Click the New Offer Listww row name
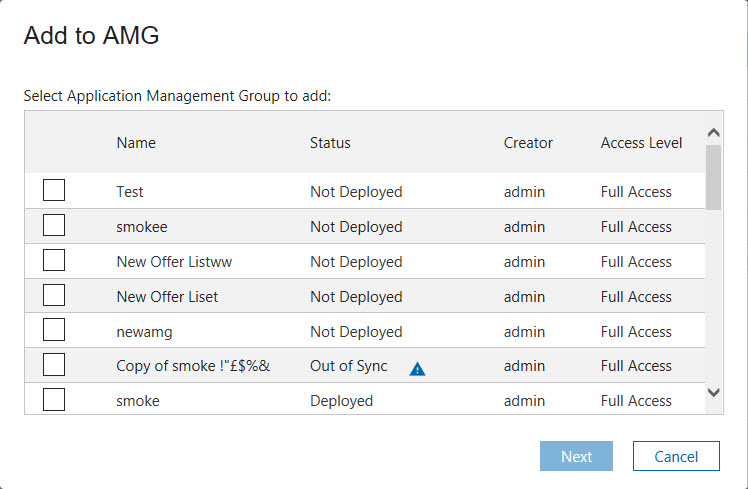Viewport: 748px width, 489px height. (x=175, y=261)
